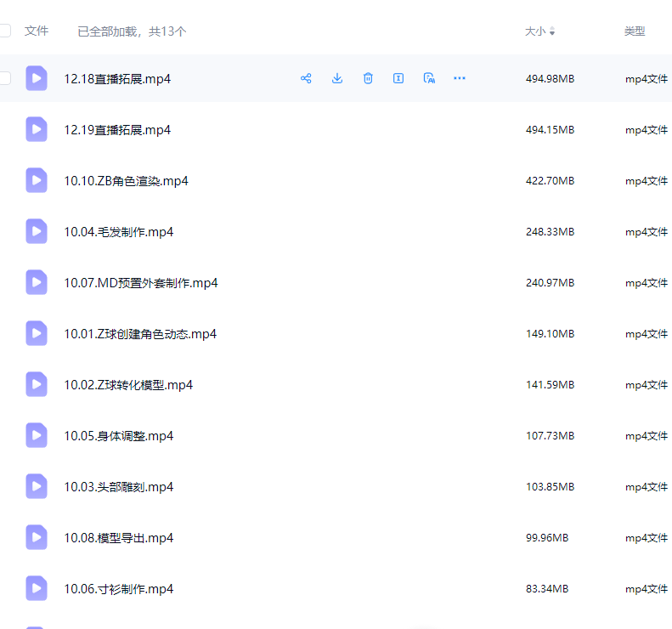Toggle the select-all checkbox in the header
Image resolution: width=672 pixels, height=629 pixels.
click(5, 31)
